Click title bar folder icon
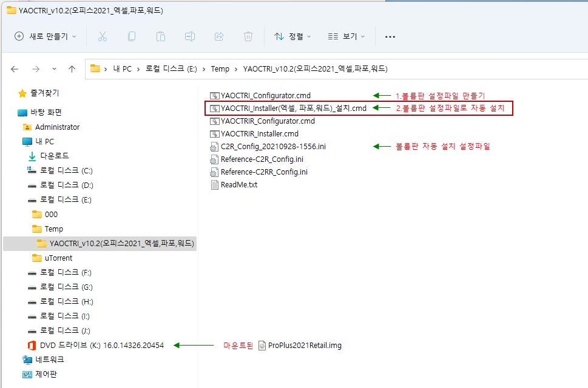The image size is (588, 388). pyautogui.click(x=12, y=10)
